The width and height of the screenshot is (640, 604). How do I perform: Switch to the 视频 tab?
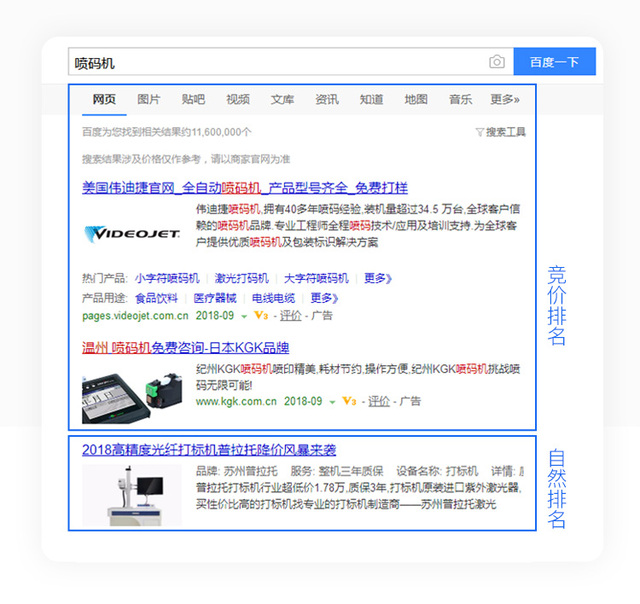(x=238, y=99)
